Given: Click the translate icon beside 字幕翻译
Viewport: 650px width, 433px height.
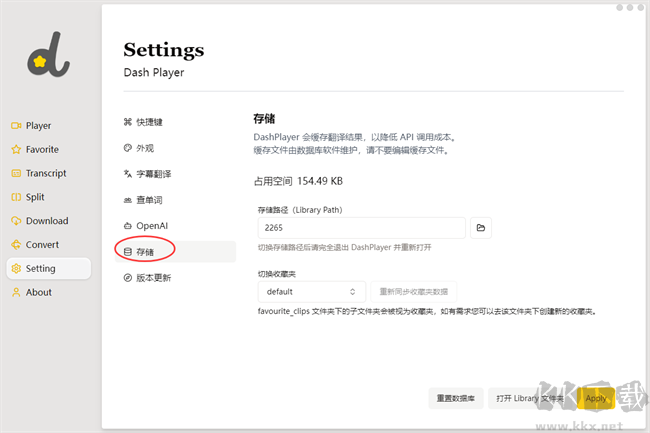Looking at the screenshot, I should click(x=128, y=174).
